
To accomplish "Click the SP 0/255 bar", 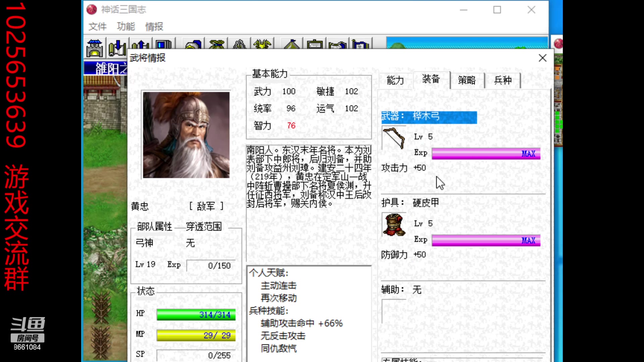I will (x=196, y=355).
